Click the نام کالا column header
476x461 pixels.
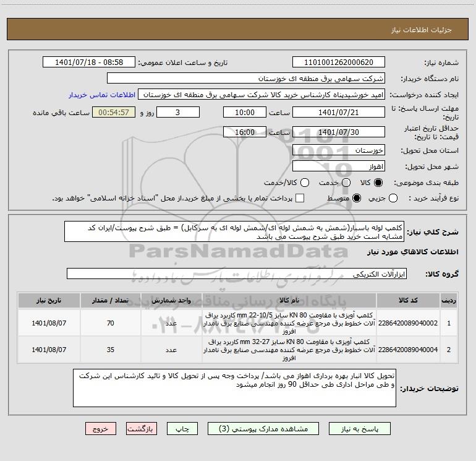pyautogui.click(x=289, y=300)
